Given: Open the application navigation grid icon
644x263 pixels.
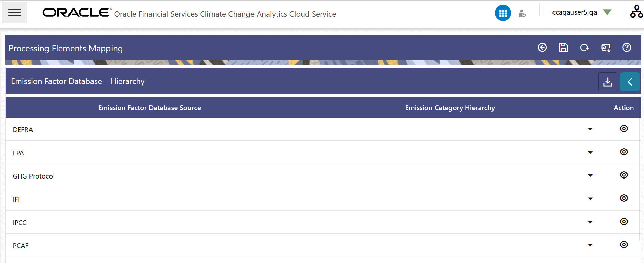Looking at the screenshot, I should pyautogui.click(x=503, y=13).
